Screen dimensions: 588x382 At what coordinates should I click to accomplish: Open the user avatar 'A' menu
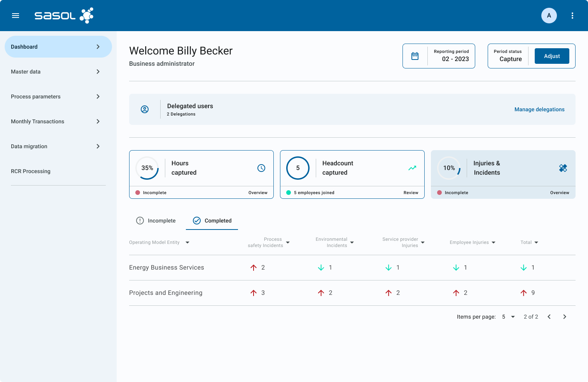tap(549, 16)
